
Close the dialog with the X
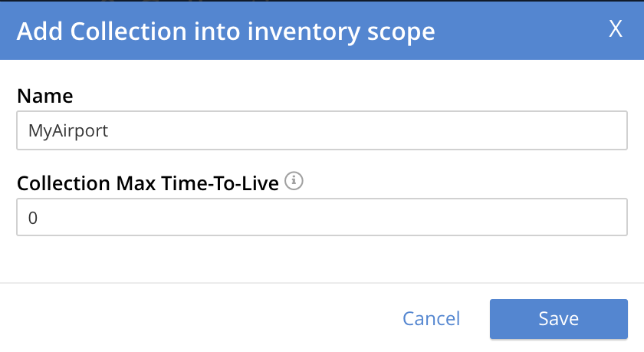(x=615, y=29)
